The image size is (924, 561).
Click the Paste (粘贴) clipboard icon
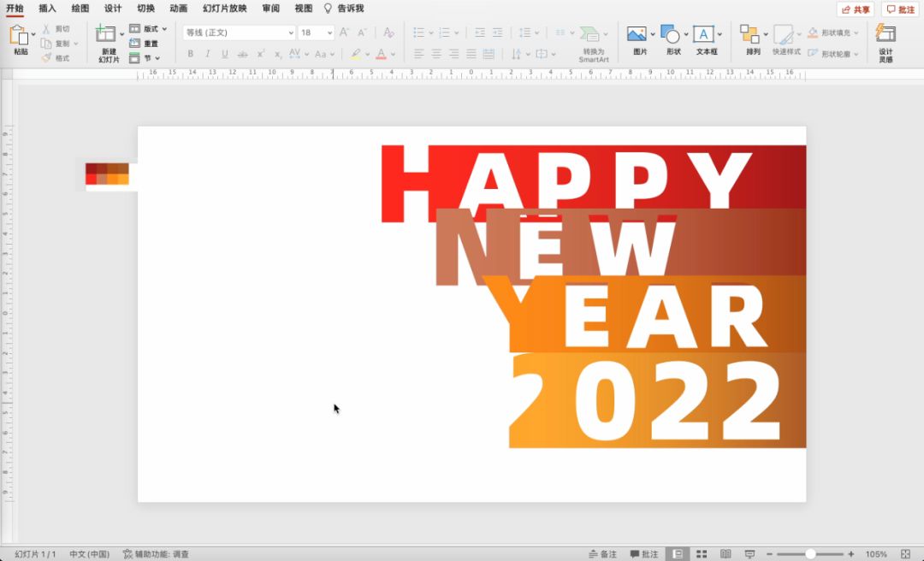pos(19,36)
